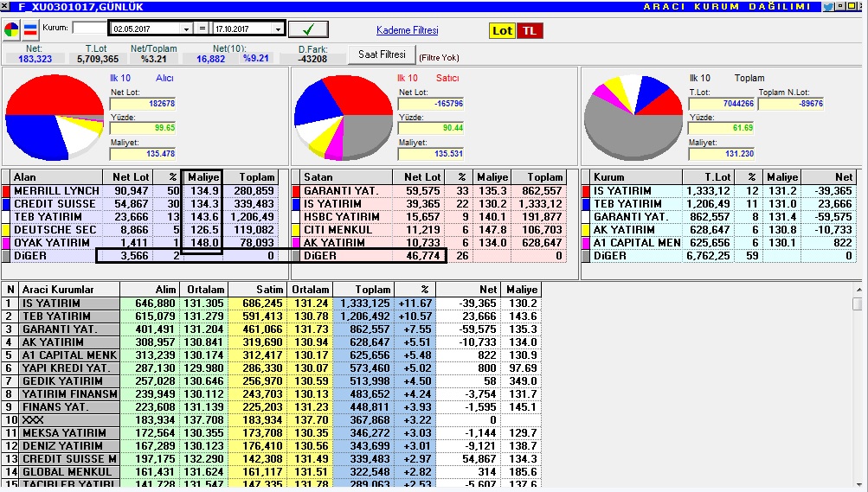868x492 pixels.
Task: Click the T.Lot value 5,709,365
Action: (x=98, y=59)
